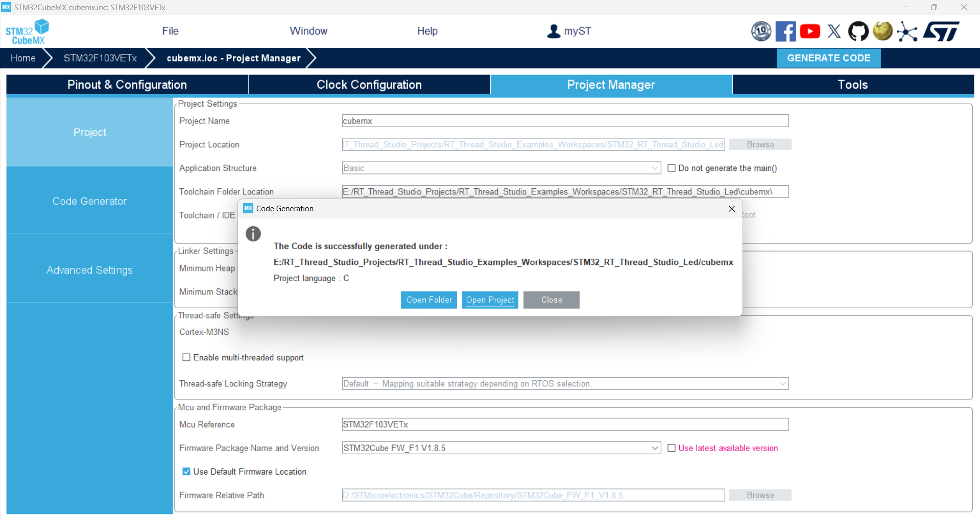Close the Code Generation dialog with X

731,209
